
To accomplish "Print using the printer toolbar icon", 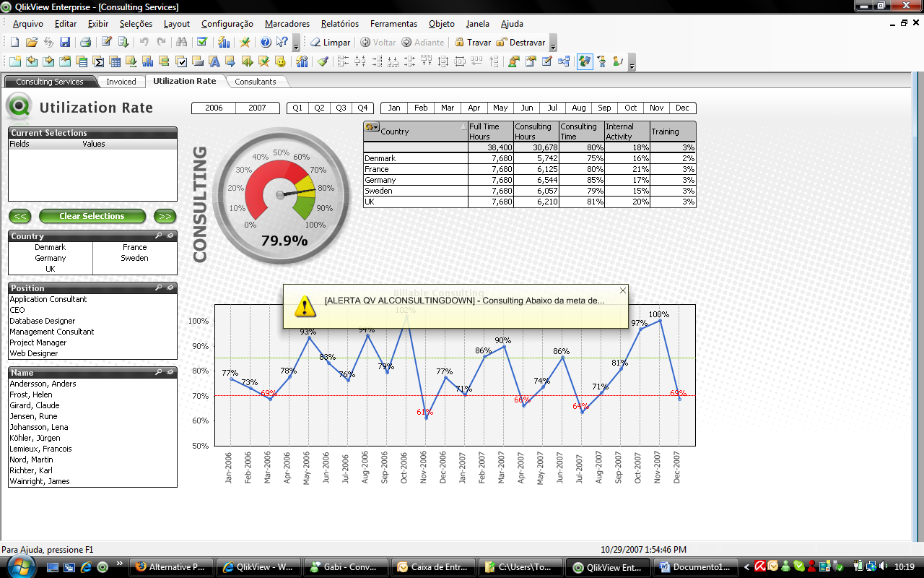I will click(x=85, y=43).
